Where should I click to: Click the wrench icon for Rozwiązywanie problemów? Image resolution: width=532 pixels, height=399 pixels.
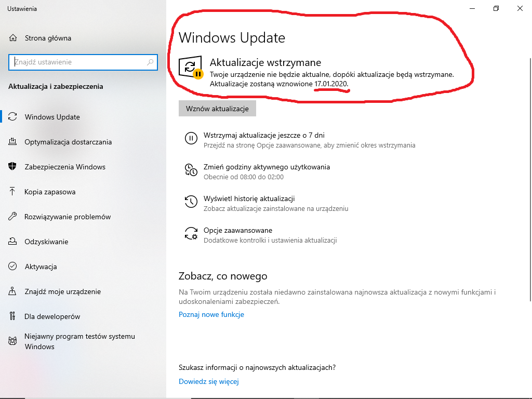tap(12, 217)
